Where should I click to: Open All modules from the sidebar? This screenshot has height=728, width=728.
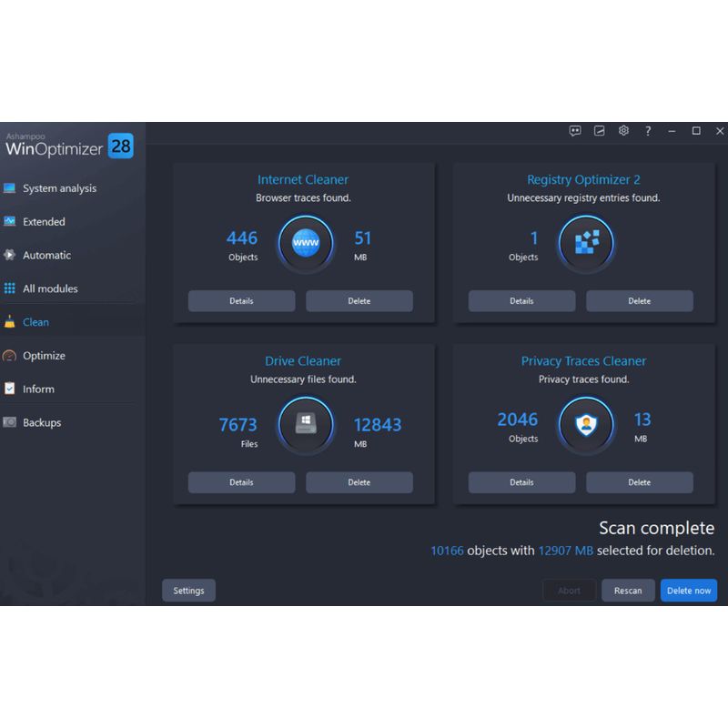tap(50, 288)
